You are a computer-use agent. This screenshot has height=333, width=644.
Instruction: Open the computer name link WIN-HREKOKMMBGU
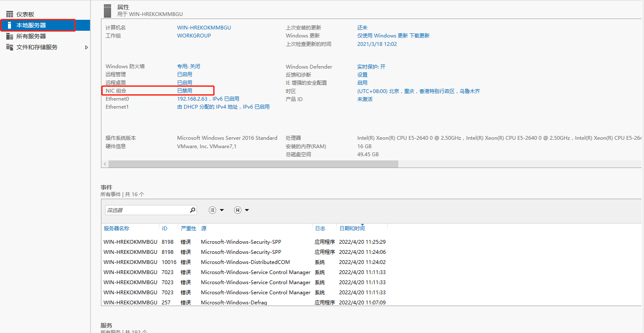tap(204, 28)
